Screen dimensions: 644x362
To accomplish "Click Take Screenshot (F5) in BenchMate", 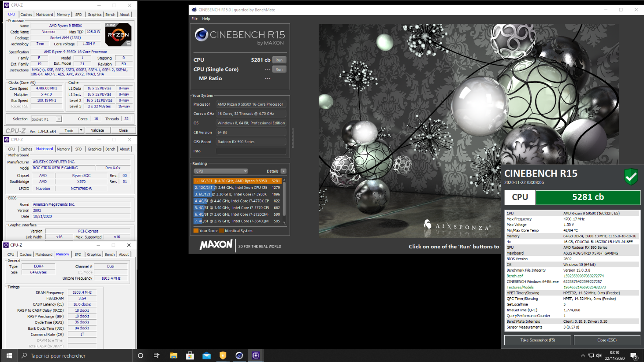I will (537, 340).
